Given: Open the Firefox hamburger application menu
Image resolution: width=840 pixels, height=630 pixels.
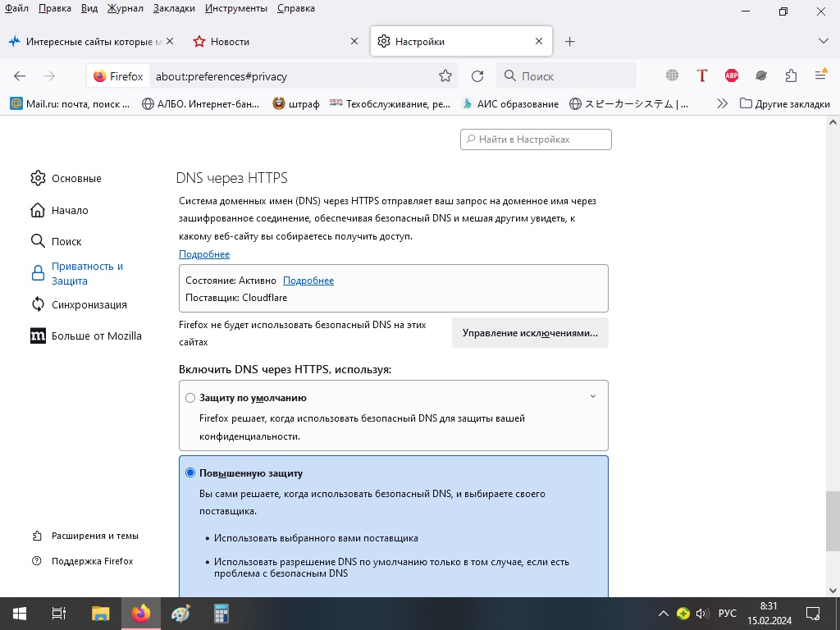Looking at the screenshot, I should click(820, 76).
